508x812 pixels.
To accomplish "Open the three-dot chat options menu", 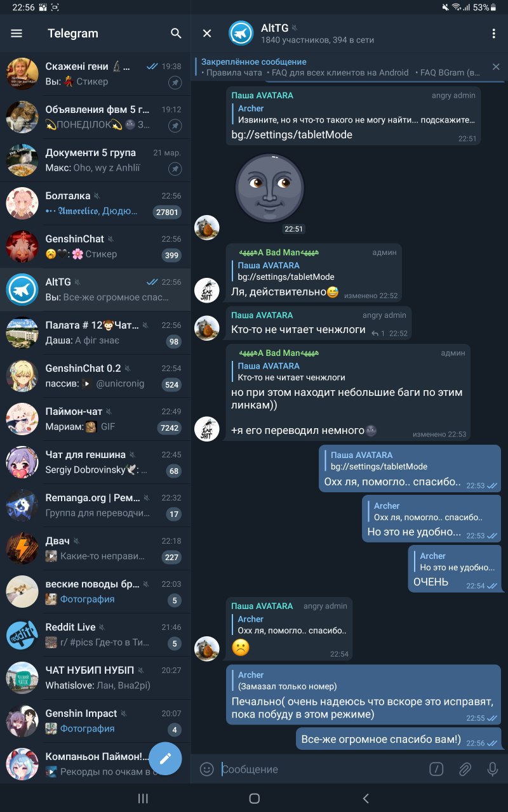I will pos(494,34).
